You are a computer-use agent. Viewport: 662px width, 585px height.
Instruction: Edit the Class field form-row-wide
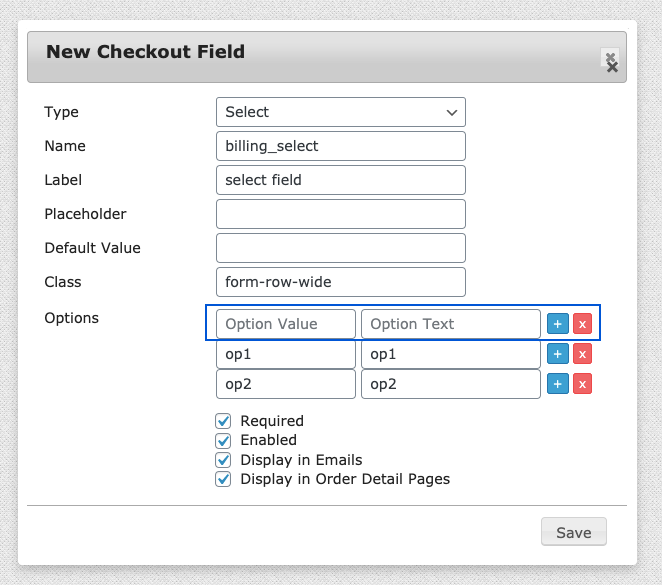pyautogui.click(x=341, y=282)
